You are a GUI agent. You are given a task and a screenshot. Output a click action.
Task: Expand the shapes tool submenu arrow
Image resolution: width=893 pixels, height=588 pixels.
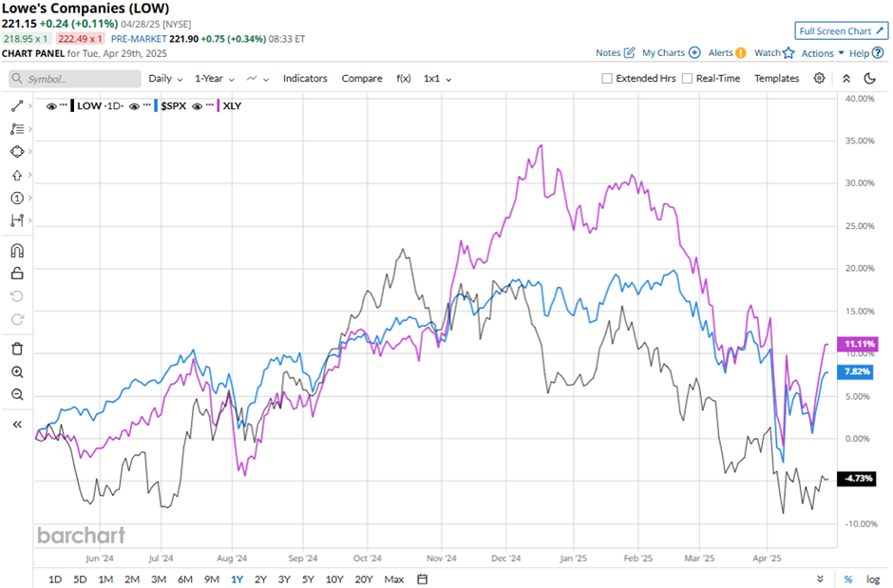point(29,152)
